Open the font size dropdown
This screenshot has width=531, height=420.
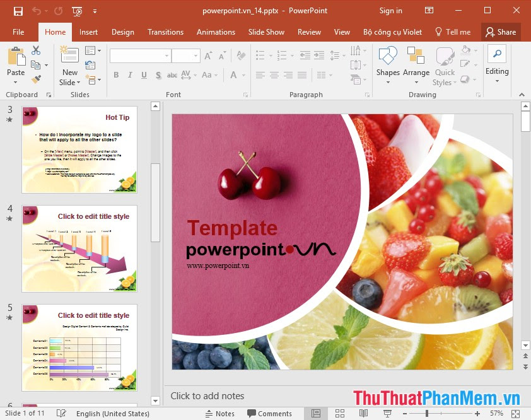[196, 55]
